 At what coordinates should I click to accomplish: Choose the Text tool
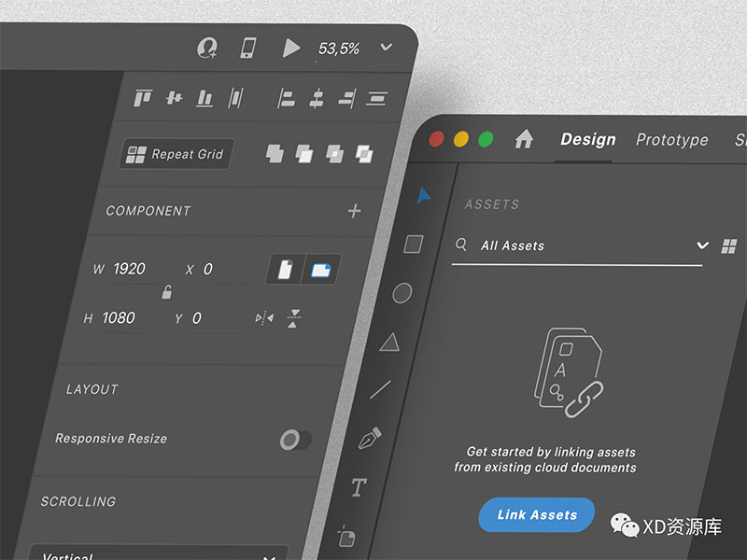point(359,487)
